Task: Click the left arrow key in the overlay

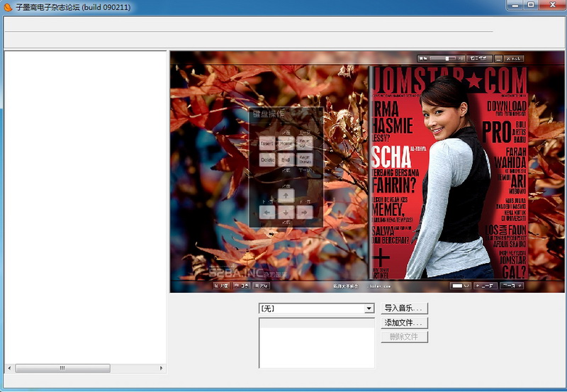Action: point(267,212)
